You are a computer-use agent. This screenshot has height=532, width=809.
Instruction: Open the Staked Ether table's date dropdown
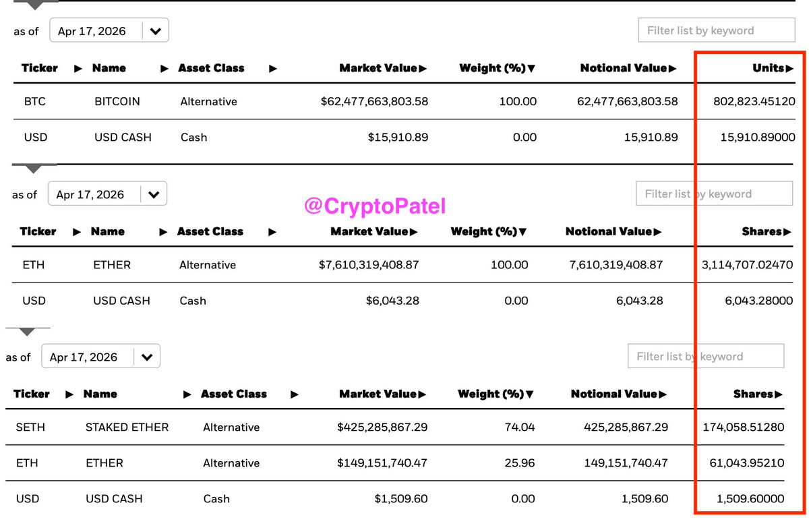pos(147,357)
